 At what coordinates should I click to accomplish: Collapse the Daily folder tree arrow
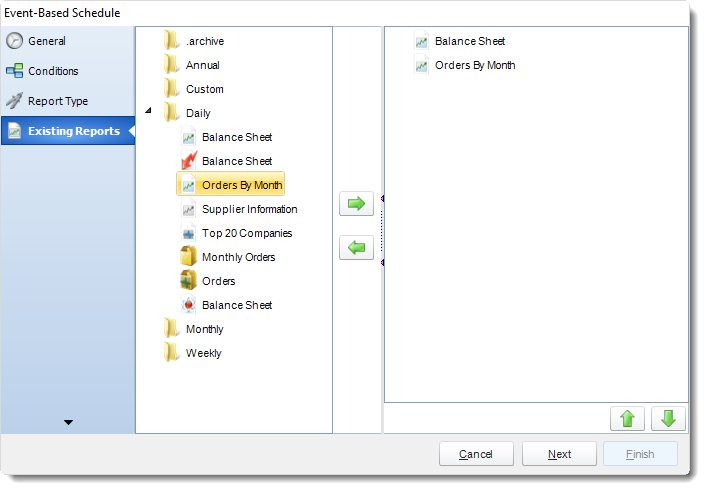coord(148,110)
